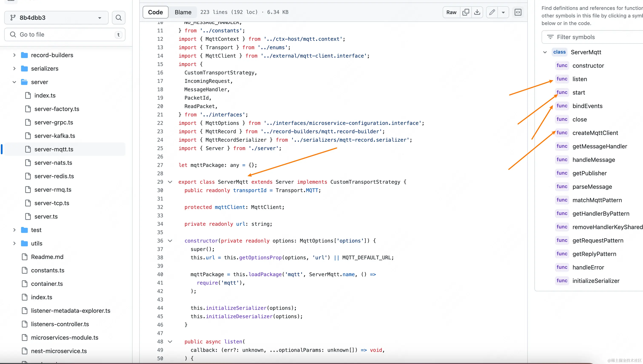Focus the Filter symbols field
Screen dimensions: 643x364
[592, 37]
